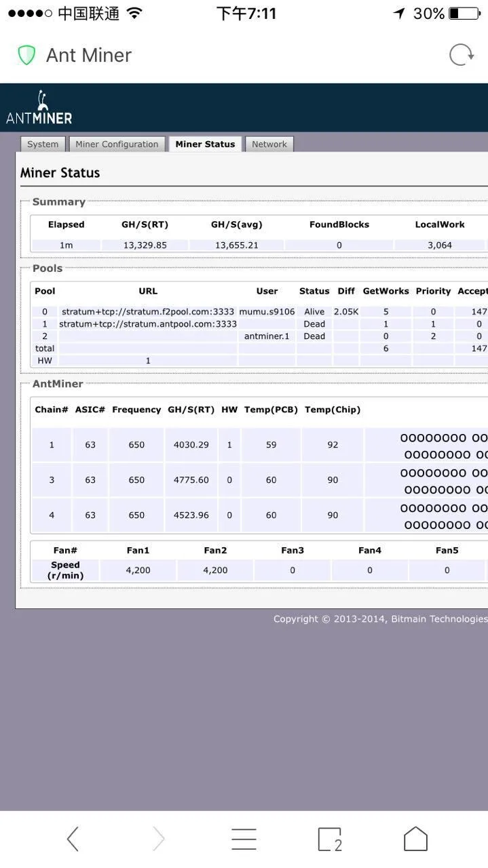Screen dimensions: 488x868
Task: Tap the browser forward arrow
Action: coord(158,839)
